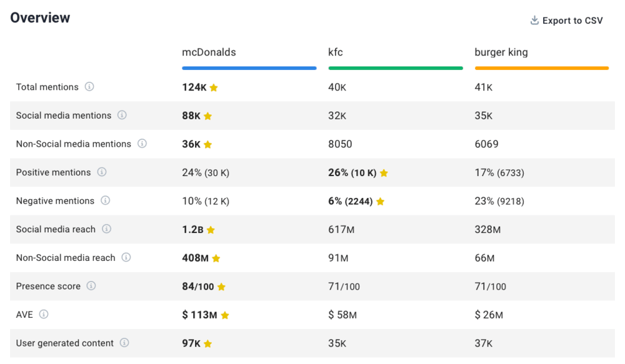This screenshot has height=364, width=625.
Task: Click the Total mentions row label
Action: [47, 87]
